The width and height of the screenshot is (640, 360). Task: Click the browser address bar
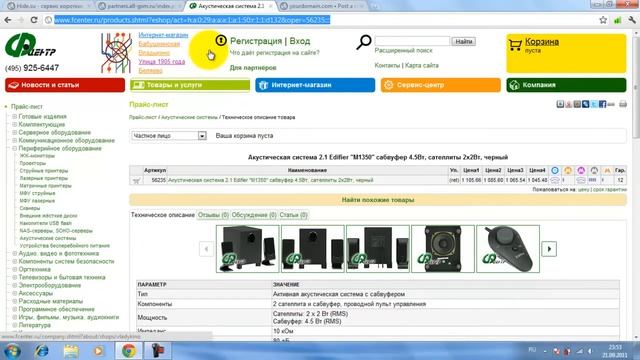click(322, 20)
